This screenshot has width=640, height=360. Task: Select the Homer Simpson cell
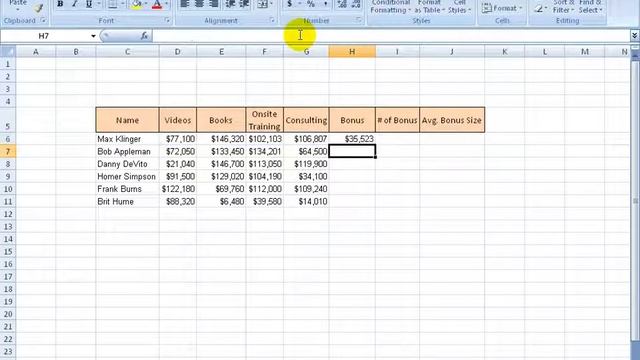point(127,176)
